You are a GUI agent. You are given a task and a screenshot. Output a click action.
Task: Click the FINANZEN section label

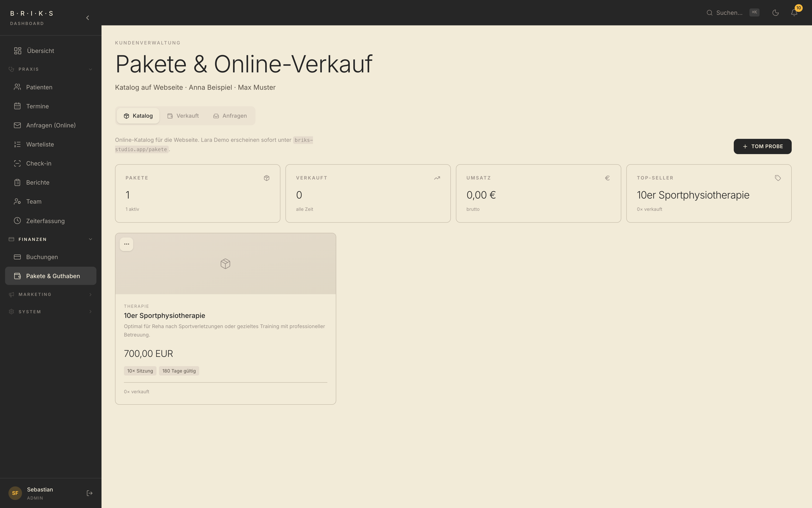tap(33, 239)
